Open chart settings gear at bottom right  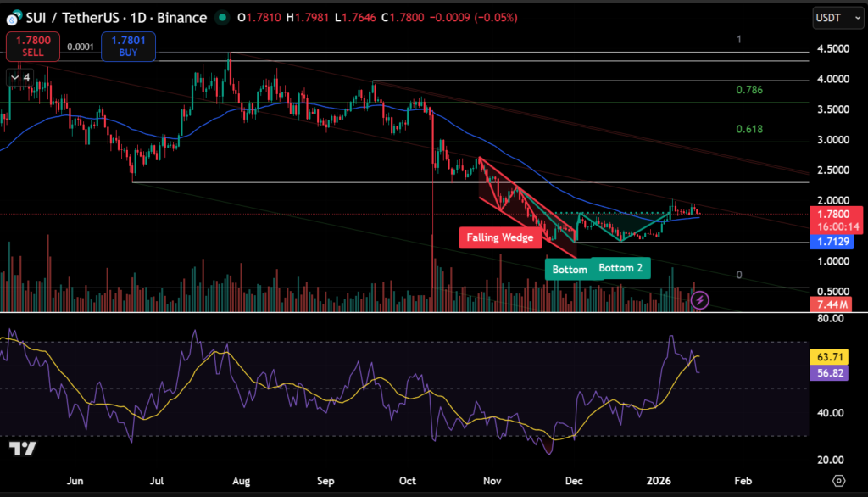pos(838,480)
